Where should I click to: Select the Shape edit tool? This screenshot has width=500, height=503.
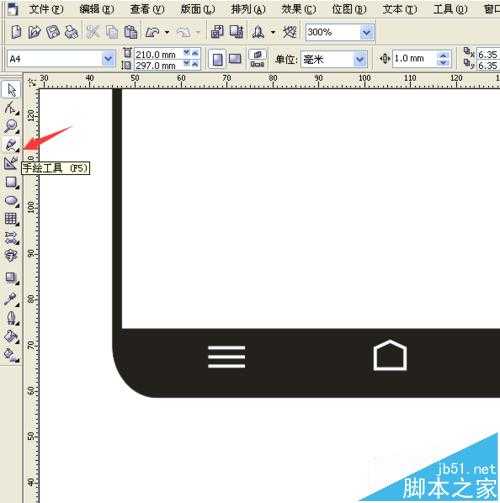[x=11, y=108]
